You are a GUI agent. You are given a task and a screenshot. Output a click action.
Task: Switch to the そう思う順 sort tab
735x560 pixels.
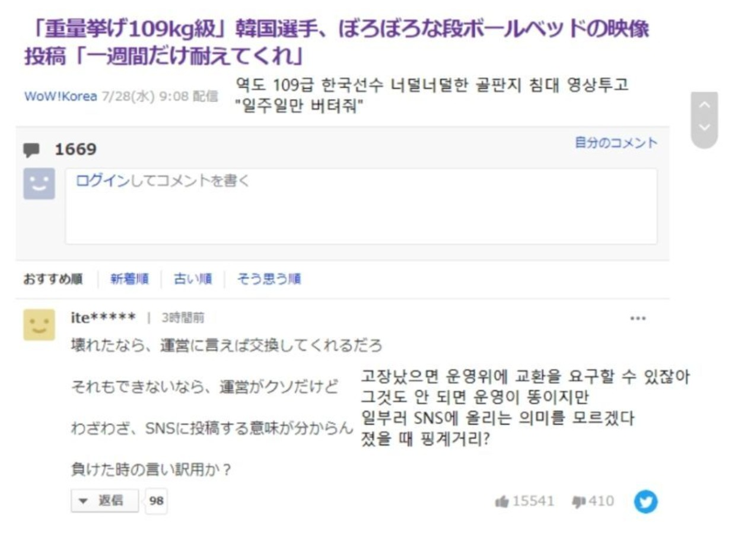pos(269,279)
